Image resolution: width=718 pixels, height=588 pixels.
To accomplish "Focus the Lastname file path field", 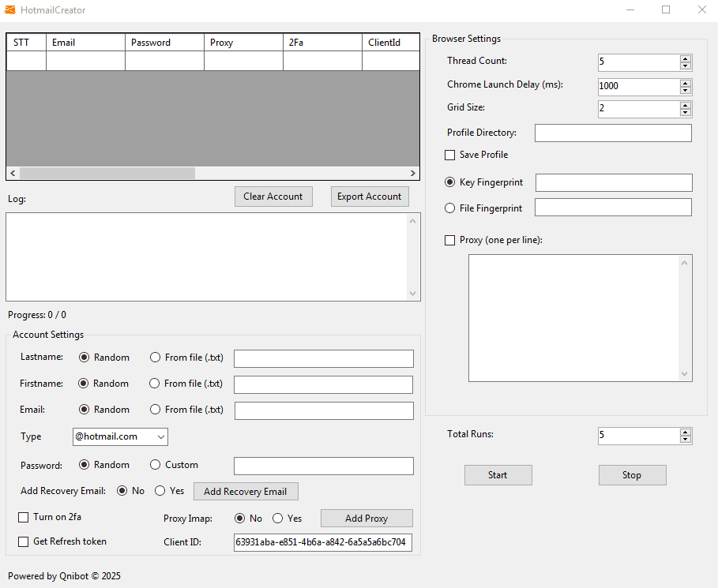I will (324, 359).
